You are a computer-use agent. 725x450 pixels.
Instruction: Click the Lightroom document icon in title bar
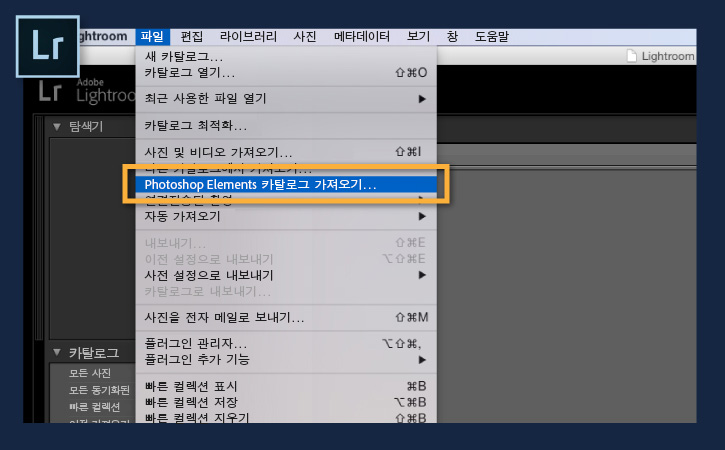click(x=632, y=56)
